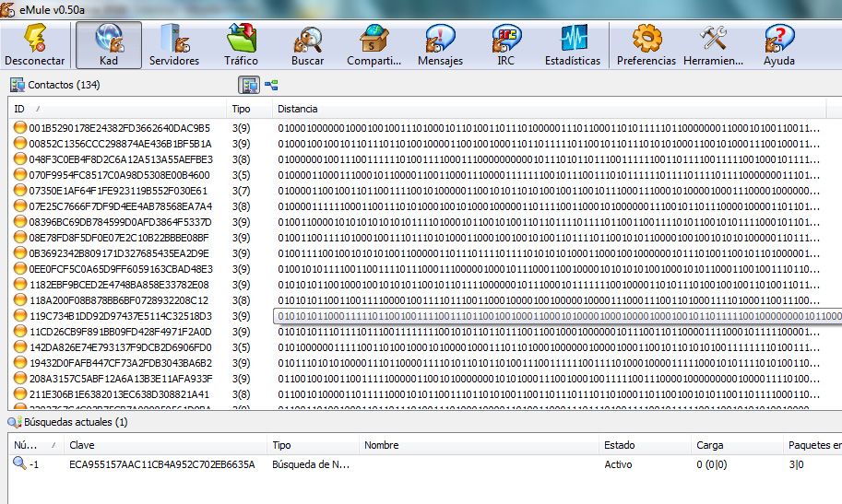The width and height of the screenshot is (842, 504).
Task: Select contact 00852C1356CCC298874AE436B1BF5B1A
Action: tap(120, 144)
